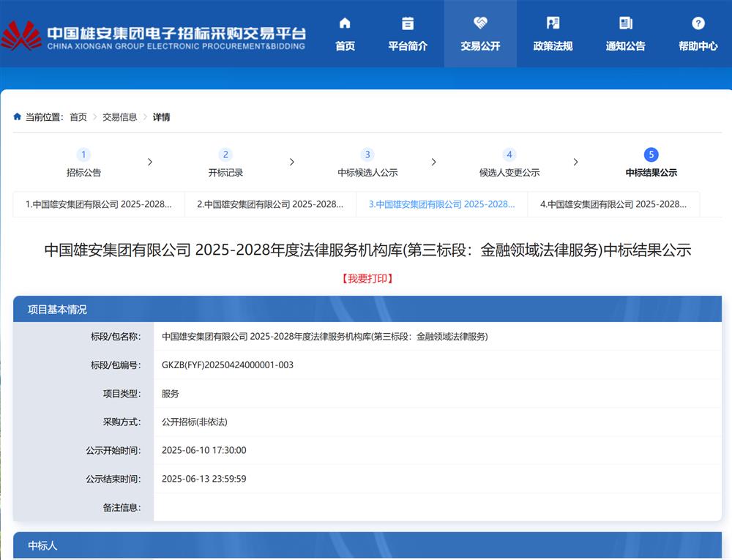Click the start time 2025-06-10 17:30:00
The width and height of the screenshot is (732, 560).
tap(204, 450)
